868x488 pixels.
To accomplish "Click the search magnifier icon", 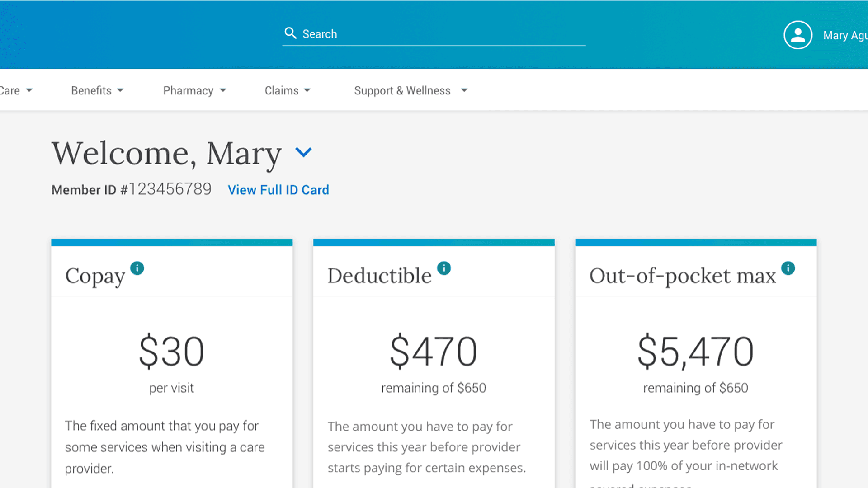I will tap(290, 33).
